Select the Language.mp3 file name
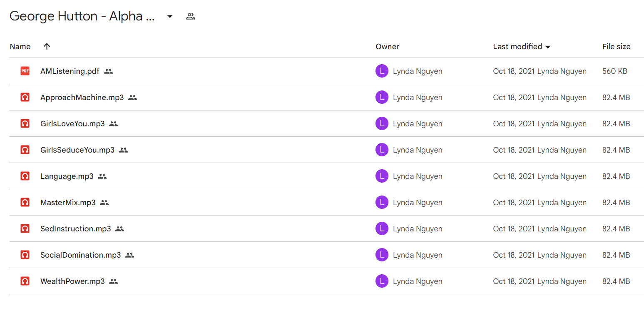Image resolution: width=644 pixels, height=311 pixels. (x=67, y=176)
